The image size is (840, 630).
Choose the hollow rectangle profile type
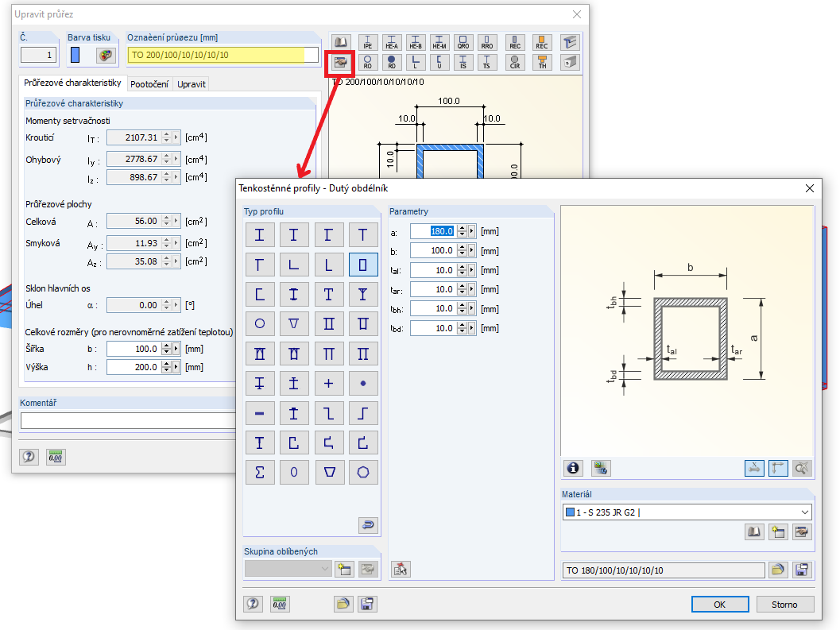(362, 265)
